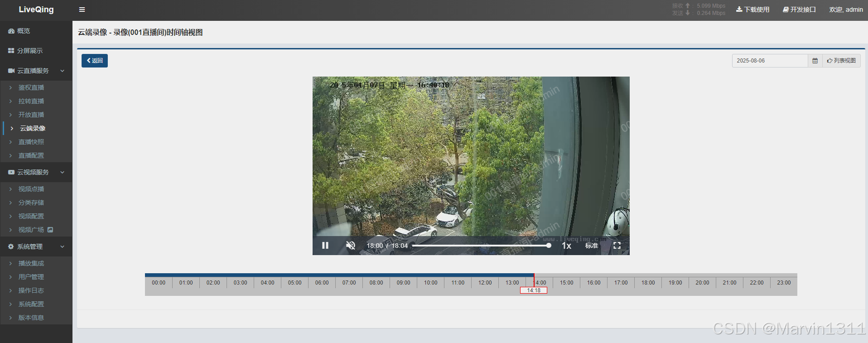The height and width of the screenshot is (343, 868).
Task: Click the LiveQing logo
Action: point(36,10)
